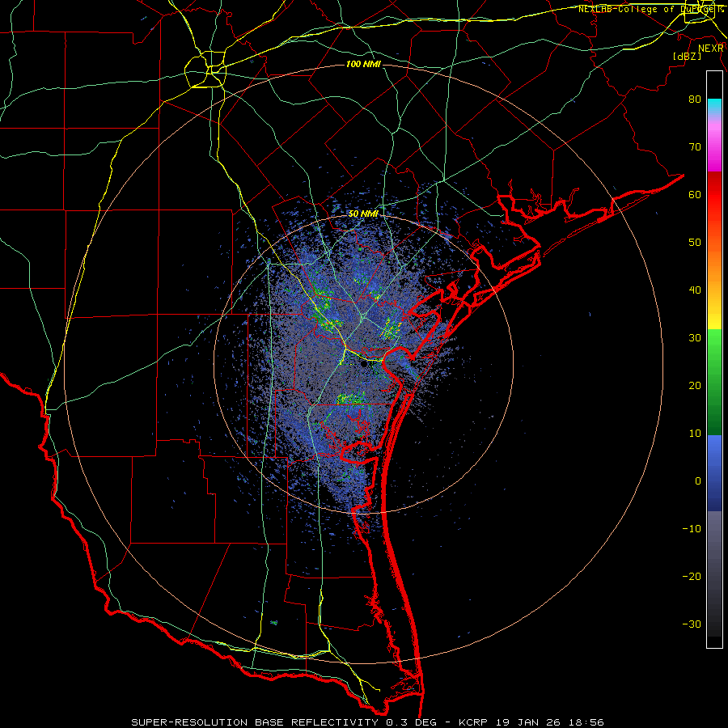Click the 40 value on dBZ scale
This screenshot has height=728, width=728.
pos(695,290)
